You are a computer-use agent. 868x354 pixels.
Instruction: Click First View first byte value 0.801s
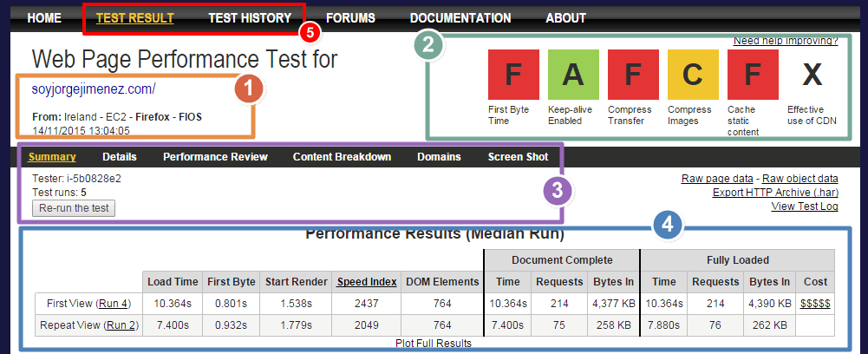231,304
